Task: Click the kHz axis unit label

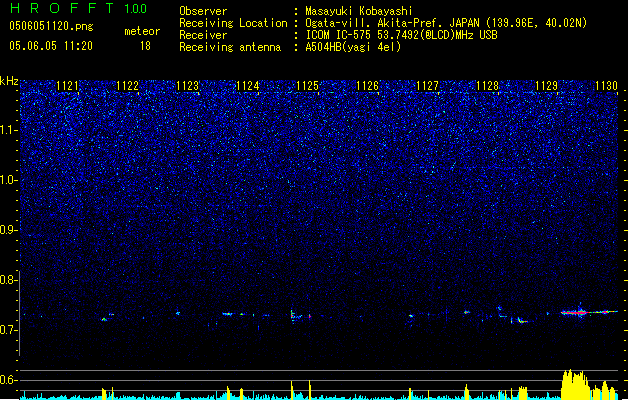Action: coord(9,81)
